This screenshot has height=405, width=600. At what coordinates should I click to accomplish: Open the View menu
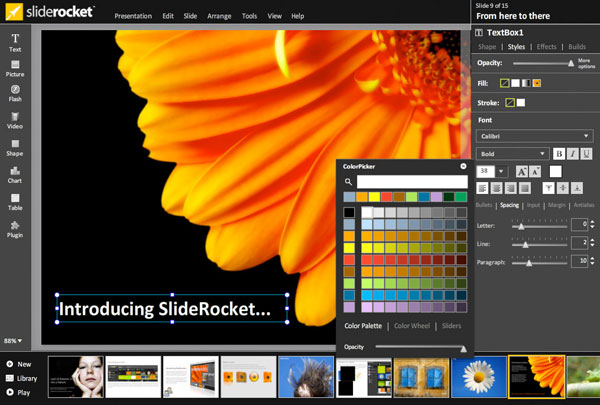[274, 16]
